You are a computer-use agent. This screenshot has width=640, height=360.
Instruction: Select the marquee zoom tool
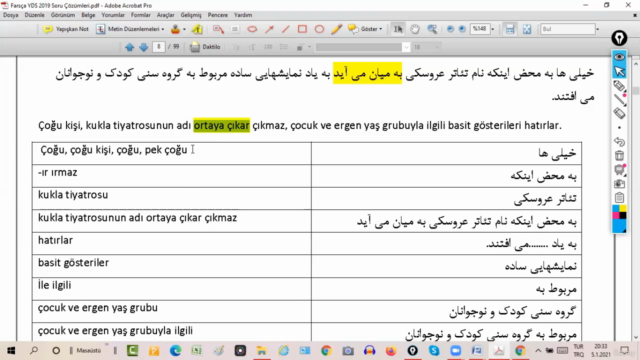tap(432, 29)
